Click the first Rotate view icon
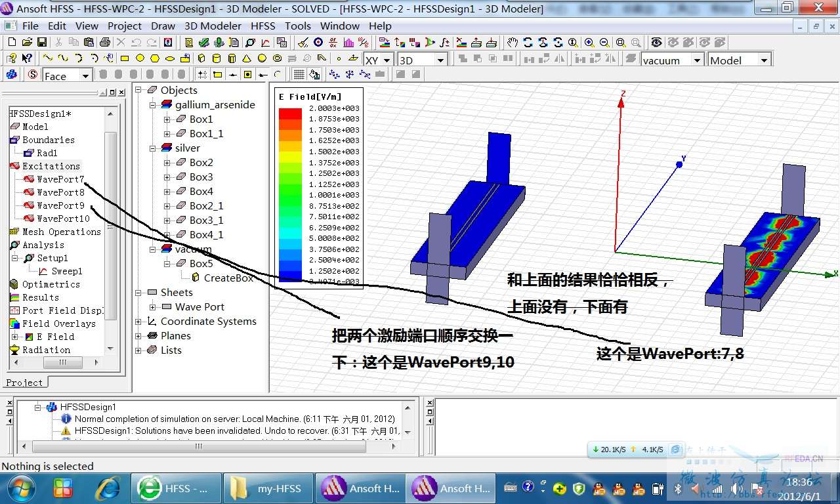This screenshot has width=840, height=504. point(528,42)
